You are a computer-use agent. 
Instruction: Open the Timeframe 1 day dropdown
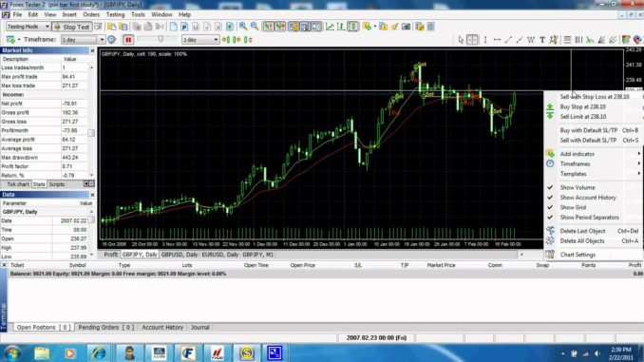click(83, 40)
